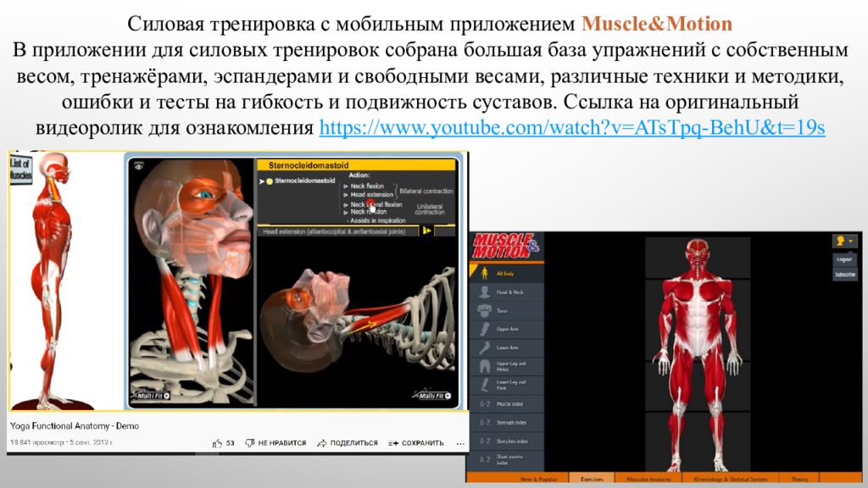Image resolution: width=868 pixels, height=488 pixels.
Task: Toggle the eye visibility icon in anatomy viewer
Action: [138, 166]
